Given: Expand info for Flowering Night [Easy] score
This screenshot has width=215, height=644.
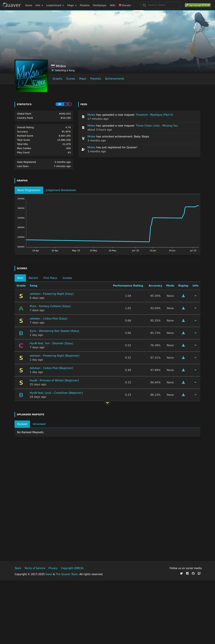Looking at the screenshot, I should point(195,296).
